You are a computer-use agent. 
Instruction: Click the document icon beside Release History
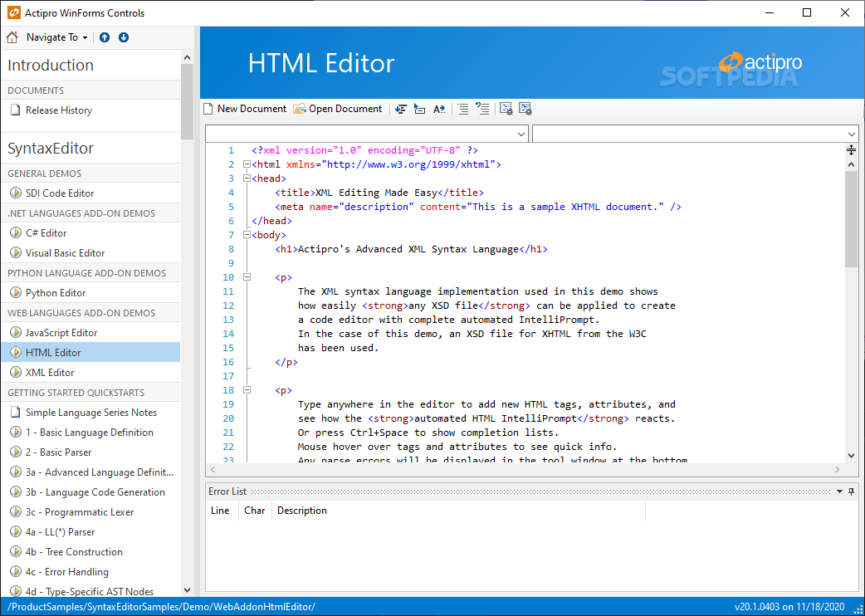pos(16,110)
